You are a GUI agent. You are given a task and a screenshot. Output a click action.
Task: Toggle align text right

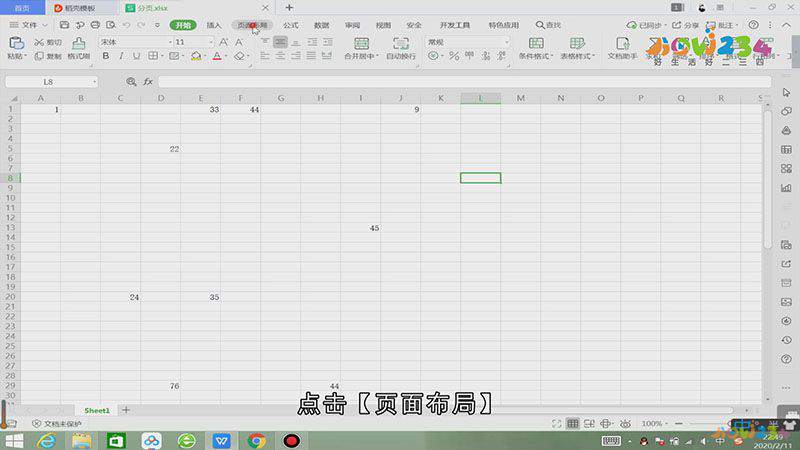click(x=296, y=56)
